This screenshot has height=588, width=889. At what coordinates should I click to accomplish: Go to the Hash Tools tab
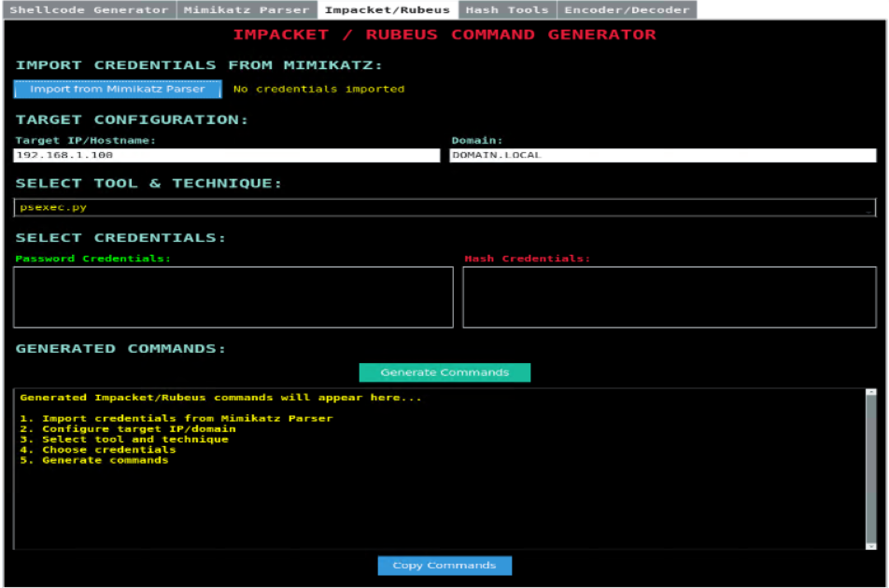click(x=507, y=10)
